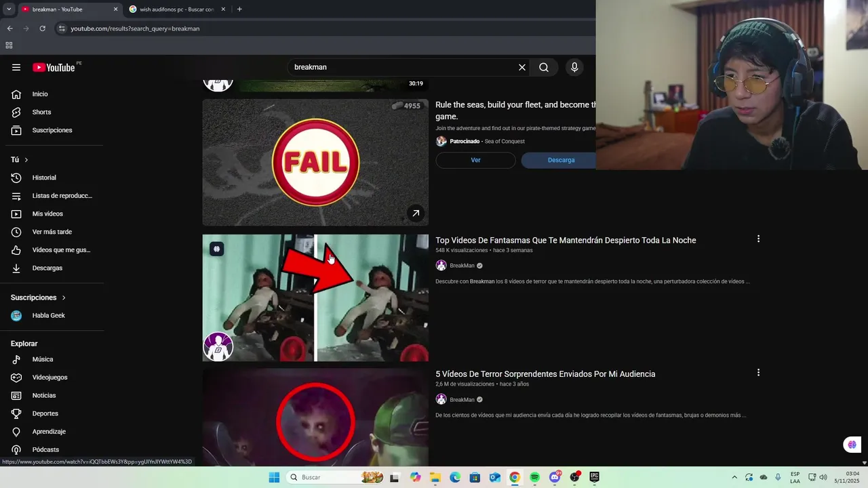The image size is (868, 488).
Task: Click the purple brain extension bubble
Action: [852, 445]
